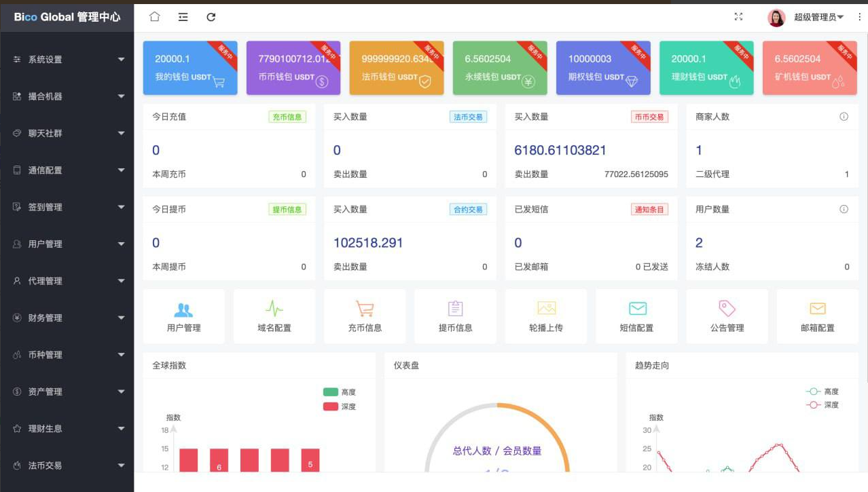Open the 公告管理 tag shortcut
Image resolution: width=868 pixels, height=492 pixels.
(x=727, y=316)
